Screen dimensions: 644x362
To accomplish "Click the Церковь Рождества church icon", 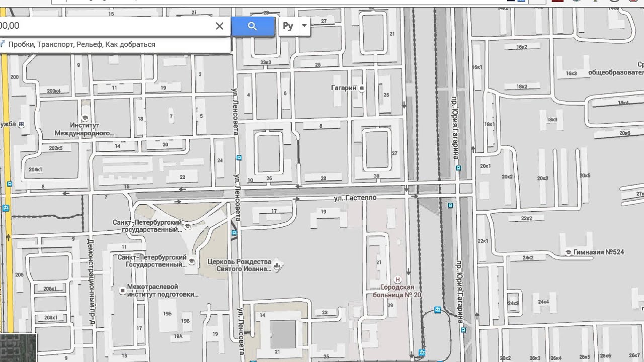I will (x=277, y=264).
